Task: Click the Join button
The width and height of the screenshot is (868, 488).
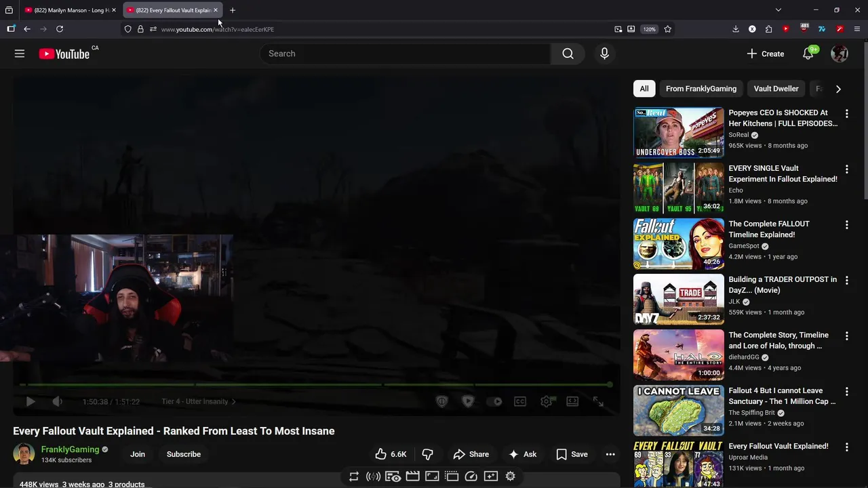Action: (x=138, y=454)
